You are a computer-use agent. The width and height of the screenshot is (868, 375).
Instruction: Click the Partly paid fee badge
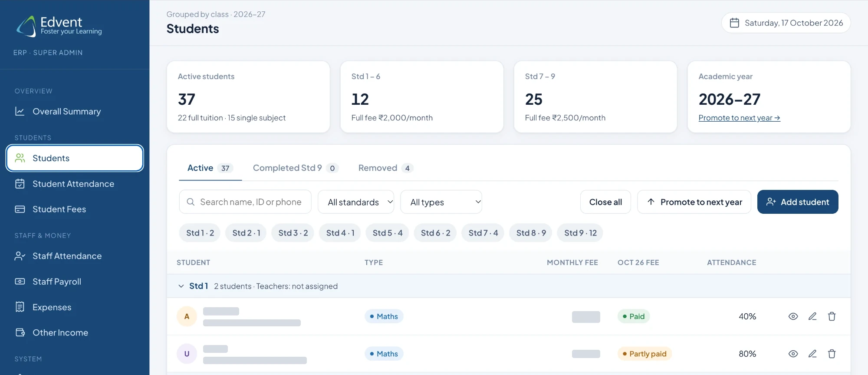coord(644,354)
